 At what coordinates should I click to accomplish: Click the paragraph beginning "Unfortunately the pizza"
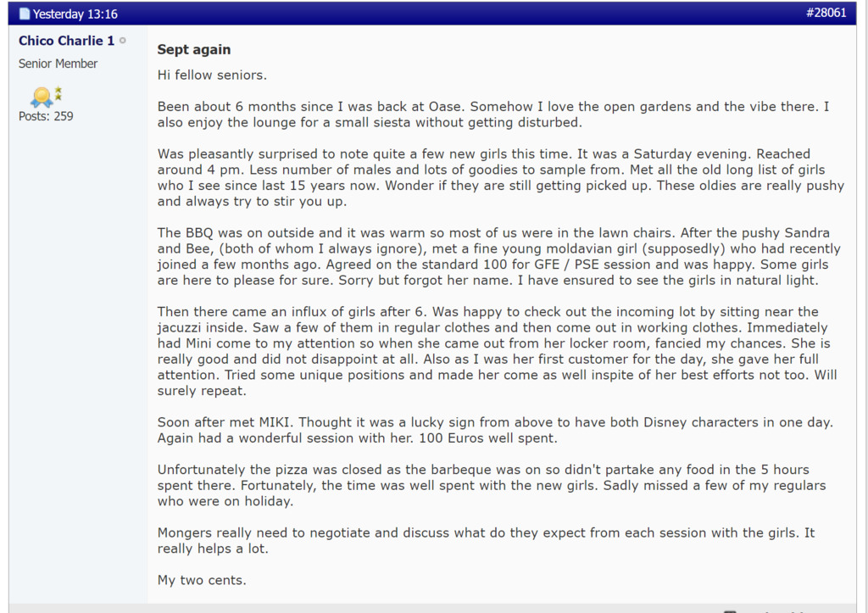(x=492, y=486)
